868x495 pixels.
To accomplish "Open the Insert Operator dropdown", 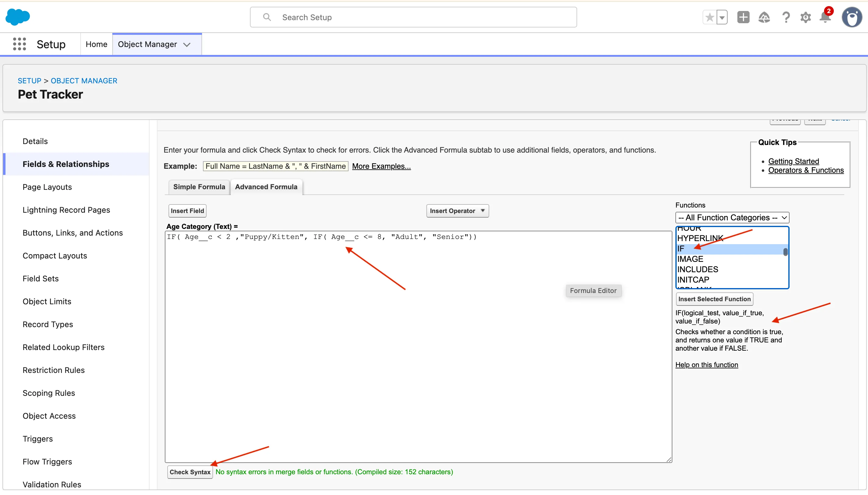I will (x=457, y=211).
